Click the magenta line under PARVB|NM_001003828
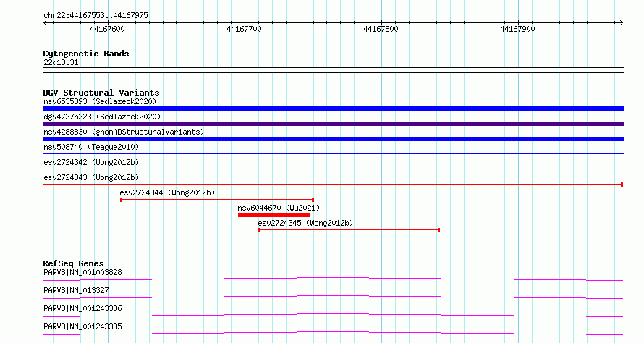Viewport: 644px width, 343px height. [x=333, y=279]
